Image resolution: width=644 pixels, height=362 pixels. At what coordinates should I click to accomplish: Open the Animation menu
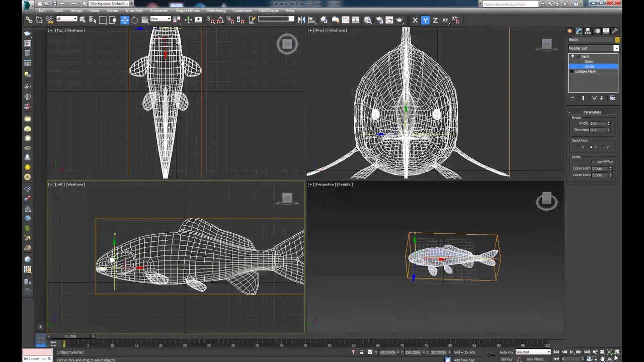(159, 11)
